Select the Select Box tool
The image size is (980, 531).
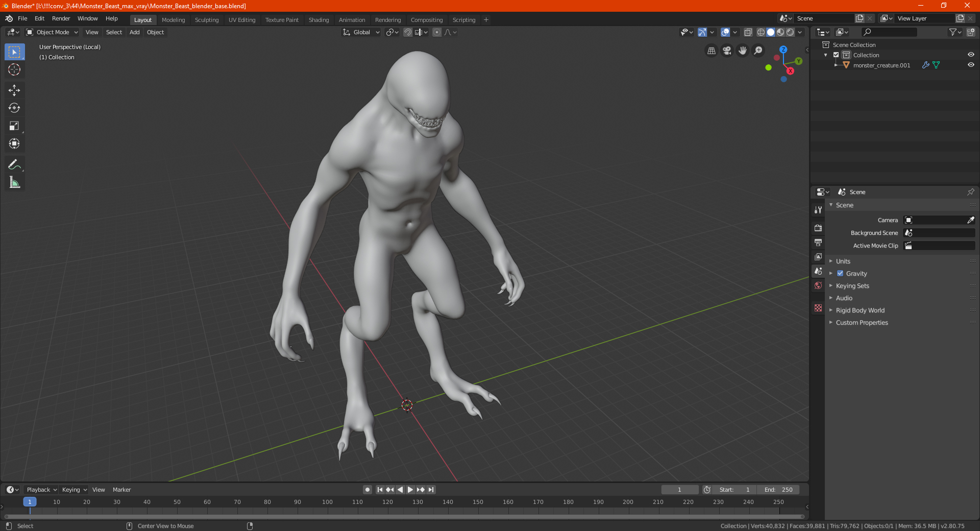[x=14, y=52]
